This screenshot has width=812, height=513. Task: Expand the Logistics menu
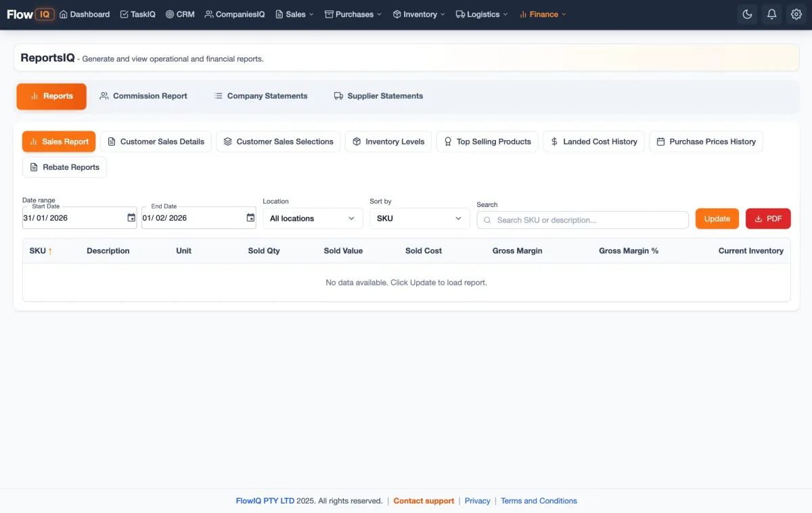tap(482, 14)
